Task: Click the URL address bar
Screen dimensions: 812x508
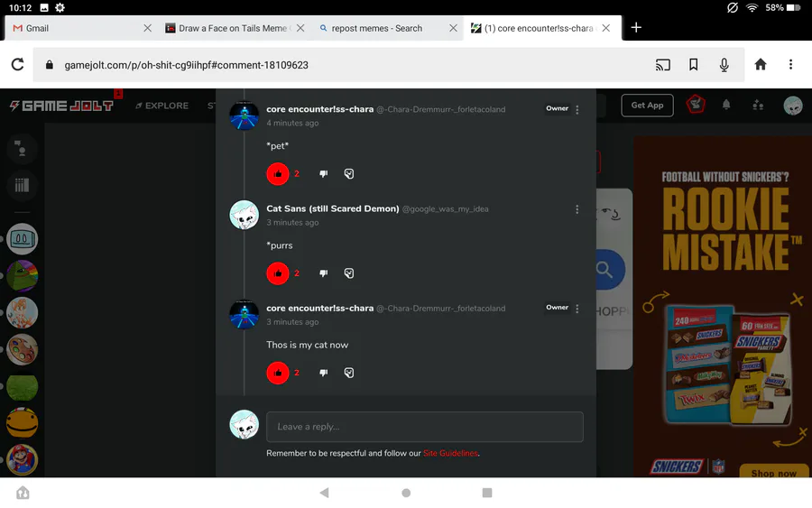Action: tap(388, 65)
